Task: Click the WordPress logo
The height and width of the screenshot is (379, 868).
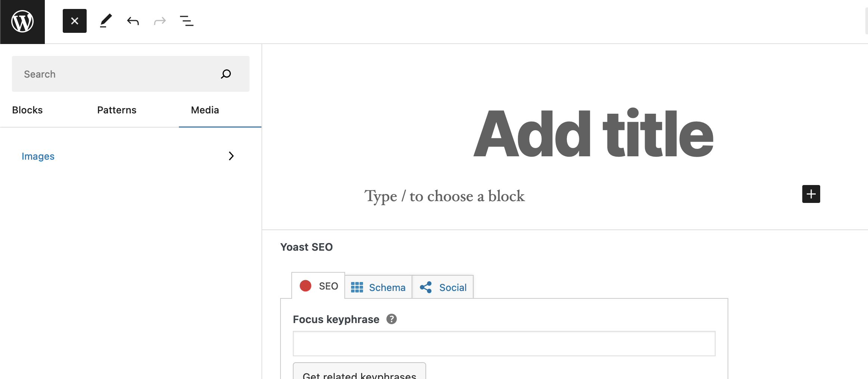Action: (x=22, y=21)
